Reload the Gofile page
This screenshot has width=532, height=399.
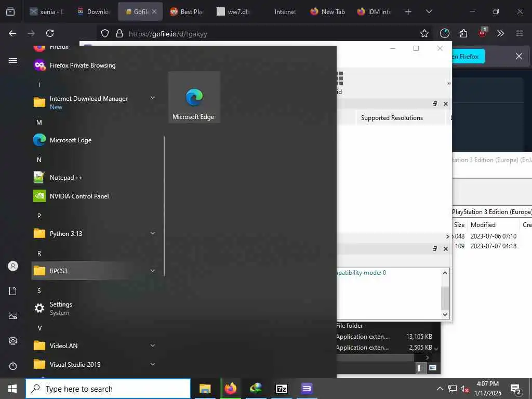click(50, 33)
